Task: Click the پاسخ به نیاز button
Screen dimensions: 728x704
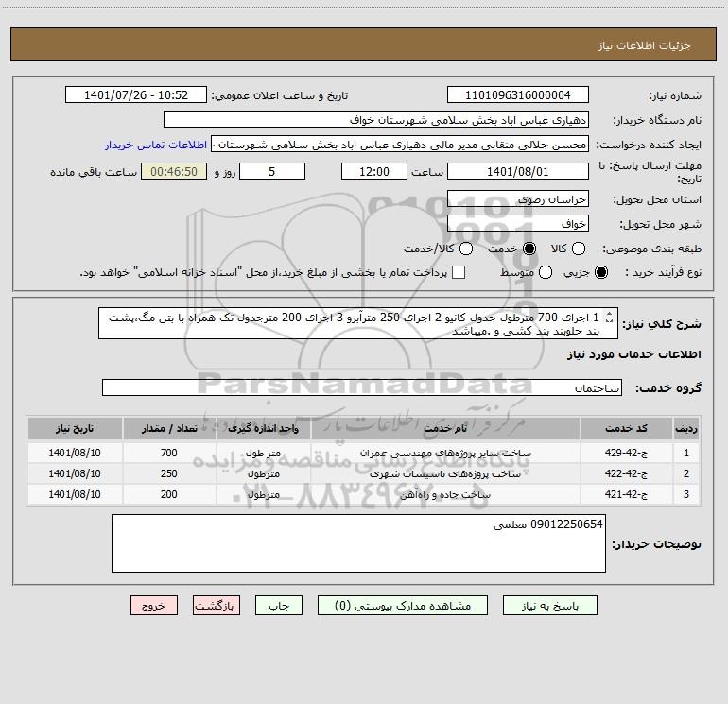Action: pos(549,606)
